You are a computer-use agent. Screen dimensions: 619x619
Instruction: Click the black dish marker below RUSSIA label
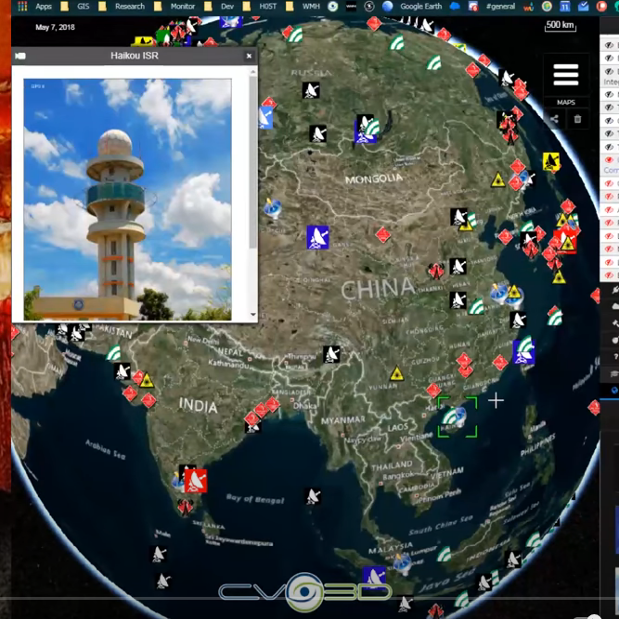(x=311, y=90)
